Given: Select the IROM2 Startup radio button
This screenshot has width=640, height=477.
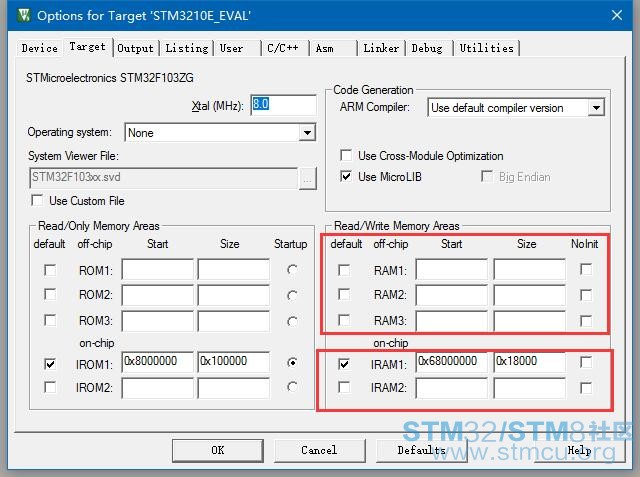Looking at the screenshot, I should point(292,387).
